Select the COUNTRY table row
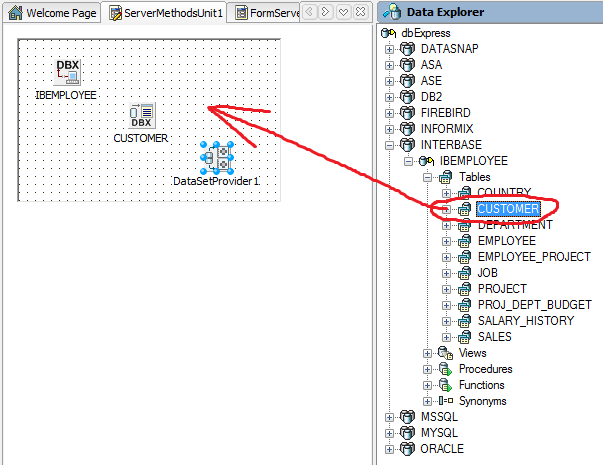The width and height of the screenshot is (603, 465). [504, 192]
